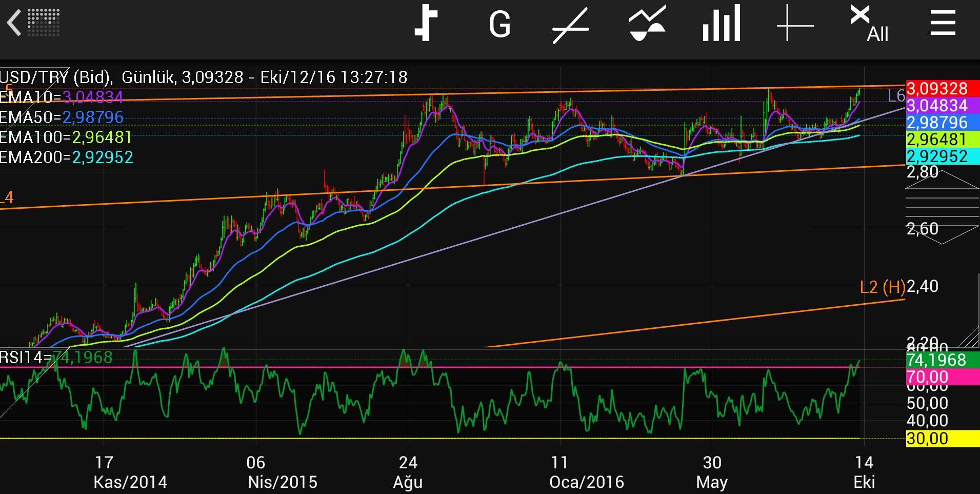Select the EMA50 indicator label
Image resolution: width=980 pixels, height=494 pixels.
(x=62, y=117)
